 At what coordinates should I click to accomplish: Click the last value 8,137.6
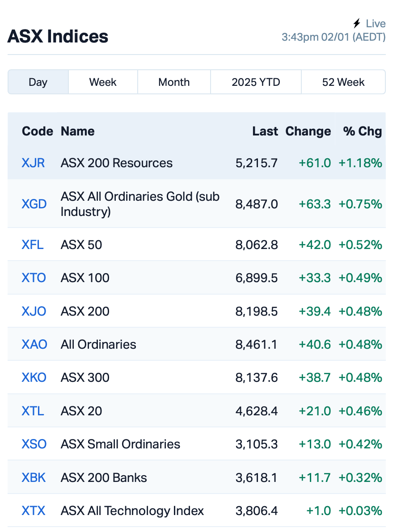coord(257,377)
